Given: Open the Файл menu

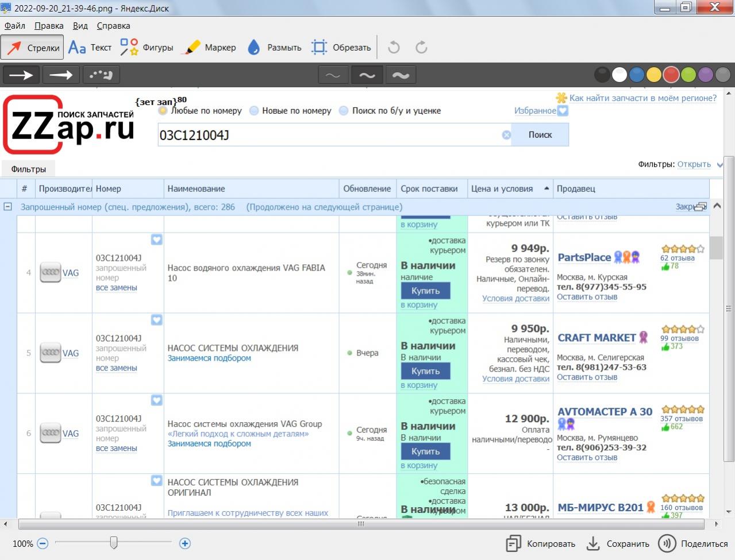Looking at the screenshot, I should coord(15,26).
